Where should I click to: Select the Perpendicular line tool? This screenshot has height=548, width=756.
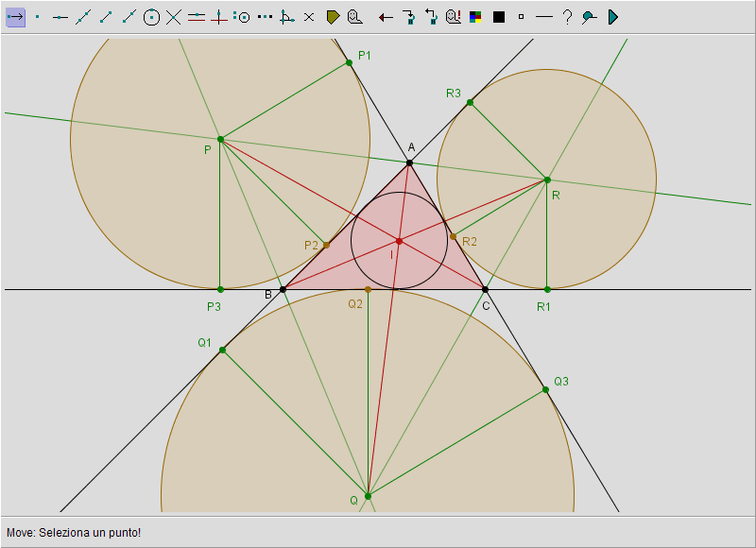coord(219,17)
